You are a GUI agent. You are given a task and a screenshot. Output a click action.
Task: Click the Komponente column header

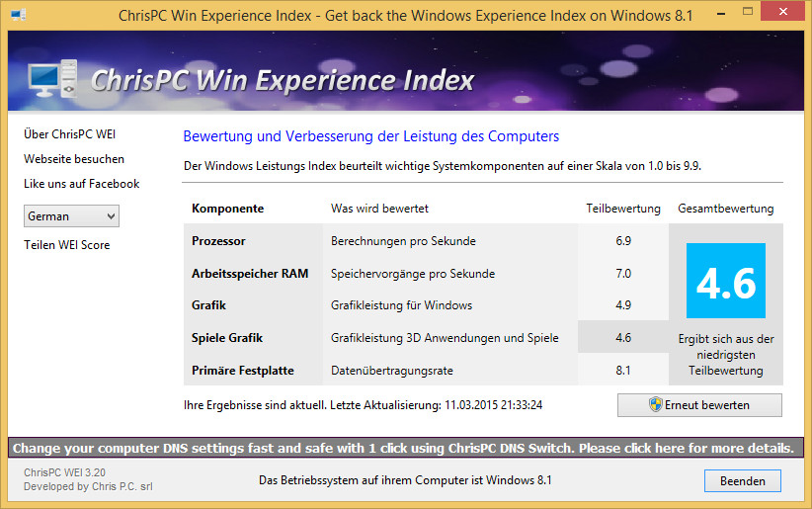click(x=227, y=209)
